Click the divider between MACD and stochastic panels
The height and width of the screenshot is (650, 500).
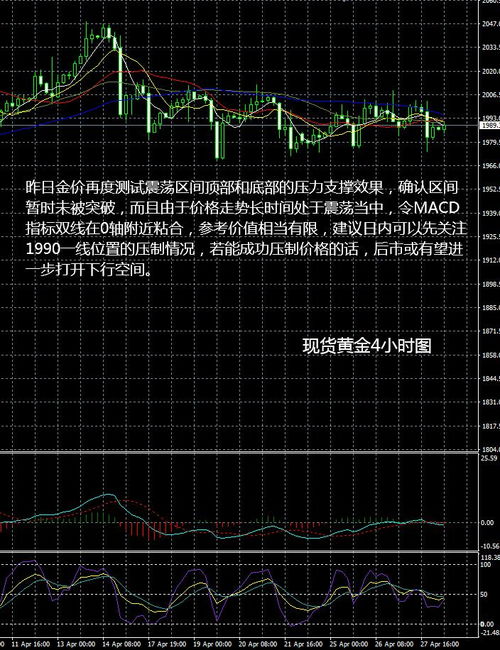[x=239, y=551]
